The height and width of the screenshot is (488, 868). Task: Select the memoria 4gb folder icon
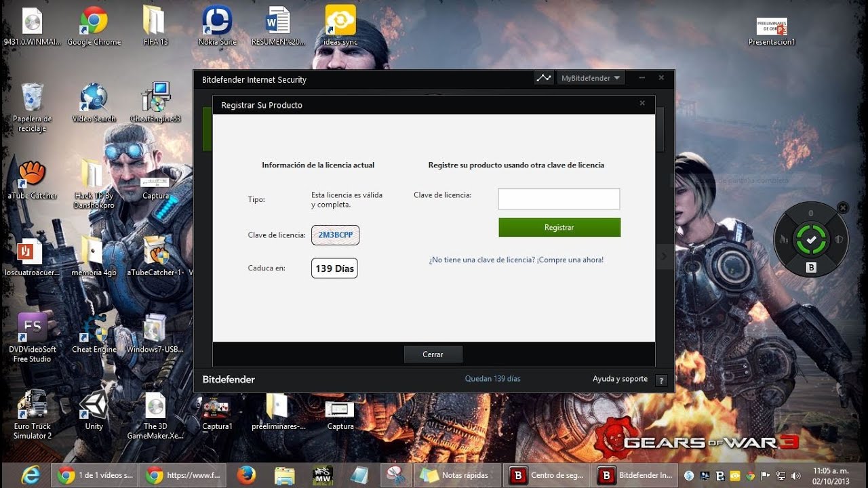tap(94, 256)
